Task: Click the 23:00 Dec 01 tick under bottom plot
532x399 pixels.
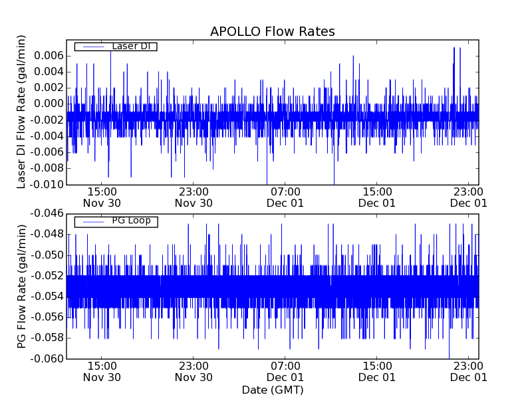Action: (468, 372)
